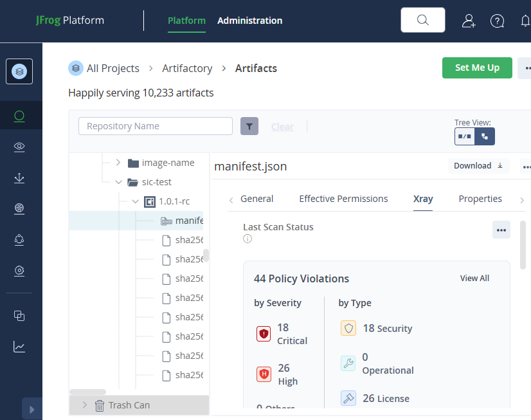531x420 pixels.
Task: Click the Repository Name input field
Action: [x=156, y=126]
